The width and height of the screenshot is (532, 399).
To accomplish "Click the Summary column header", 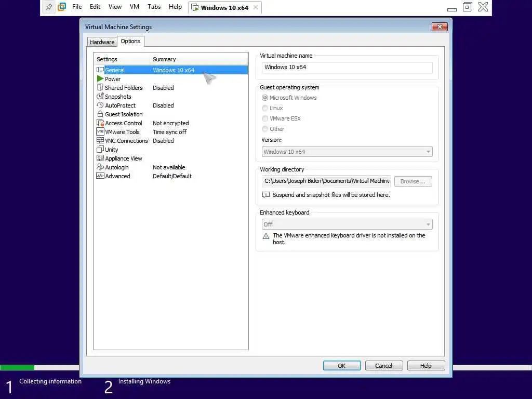I will tap(199, 59).
